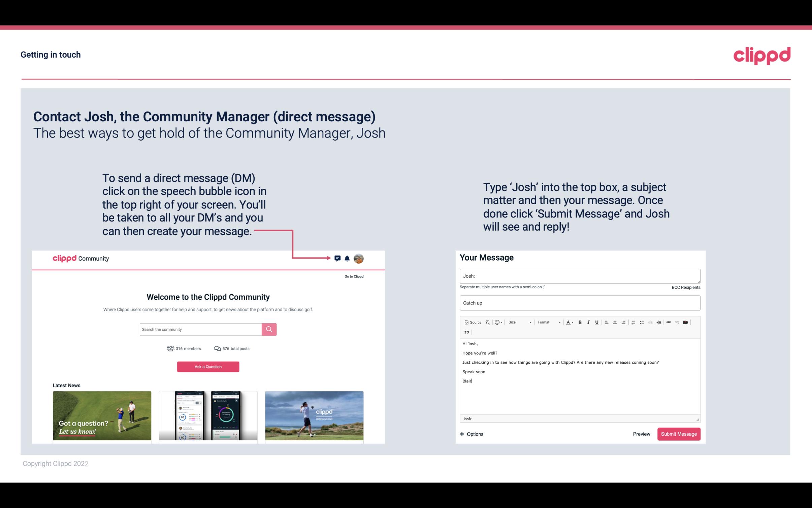
Task: Click the user profile avatar icon
Action: coord(358,258)
